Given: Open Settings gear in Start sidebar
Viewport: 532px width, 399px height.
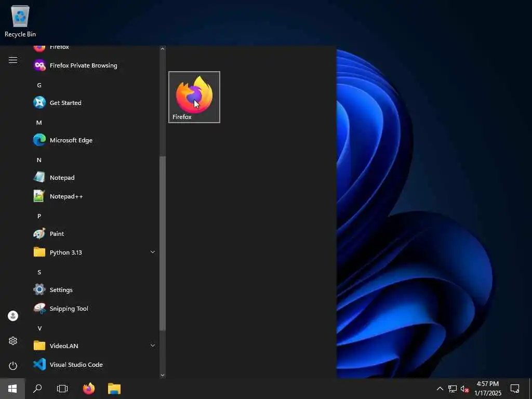Looking at the screenshot, I should (13, 341).
